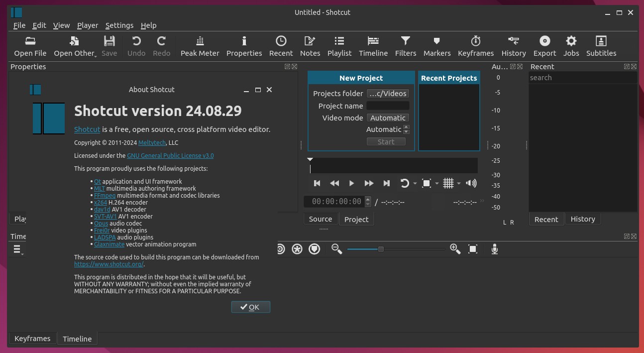Visit the https://www.shotcut.org/ link
Screen dimensions: 644x353
click(108, 264)
